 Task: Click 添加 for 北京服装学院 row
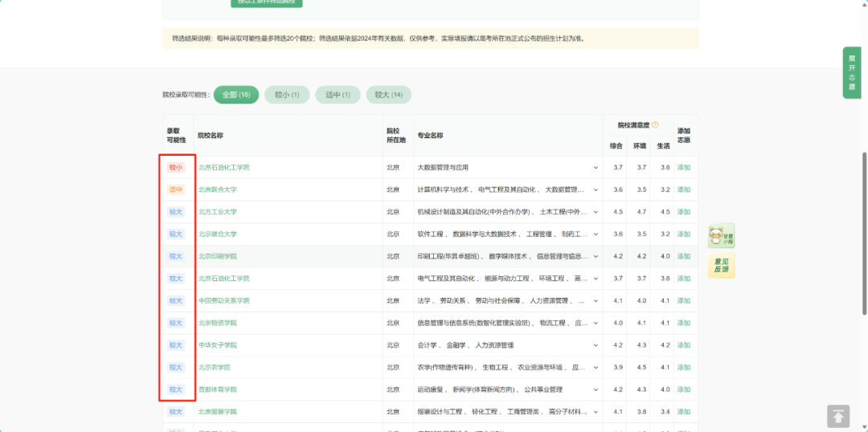click(x=684, y=412)
